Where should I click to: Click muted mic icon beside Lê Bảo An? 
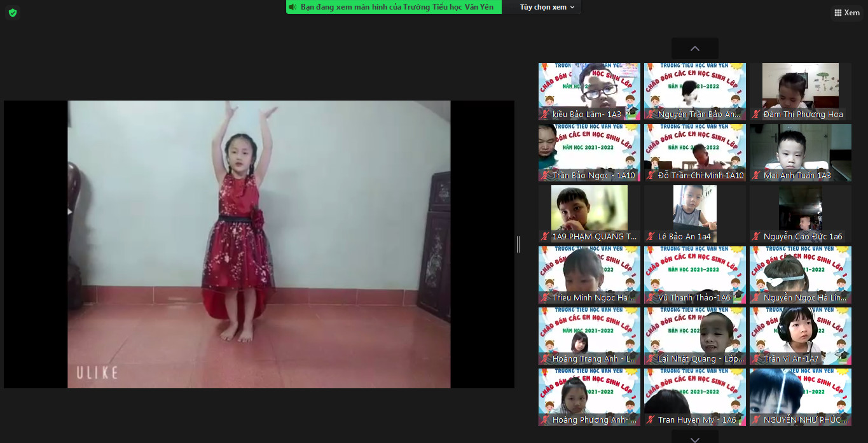[x=651, y=237]
